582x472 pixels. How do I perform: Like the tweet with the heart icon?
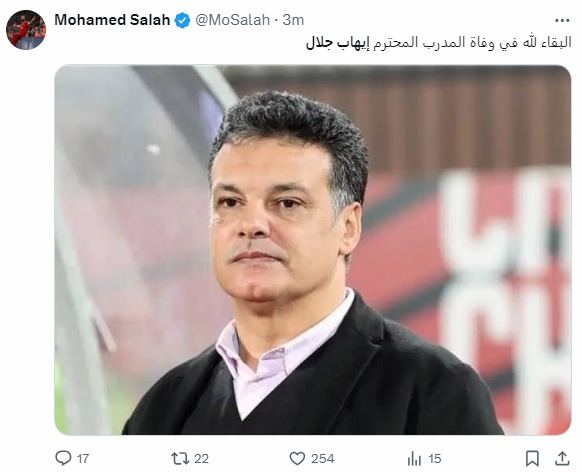coord(297,459)
